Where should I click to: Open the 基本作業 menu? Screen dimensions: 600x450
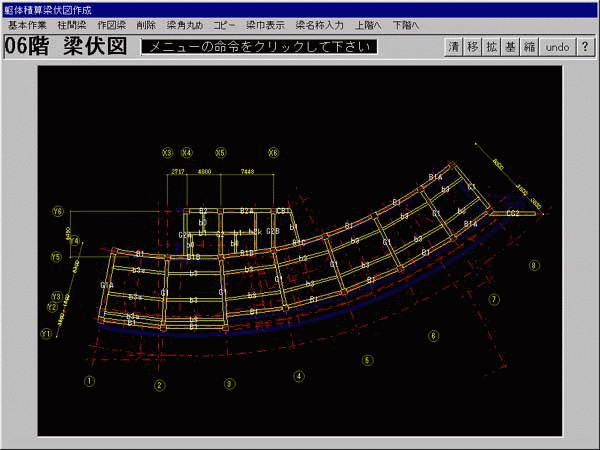tap(27, 24)
